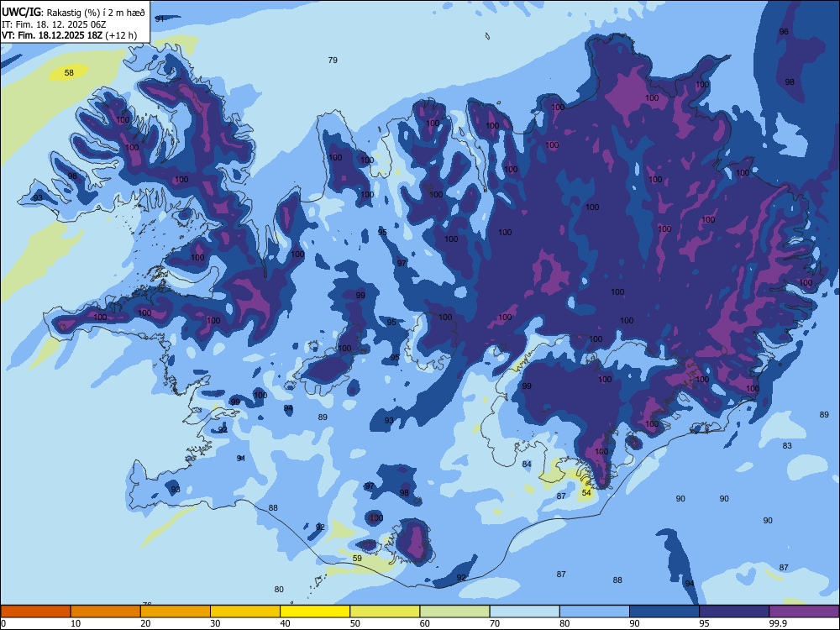Click the '96' value in the northeast corner
This screenshot has height=630, width=840.
(x=784, y=32)
